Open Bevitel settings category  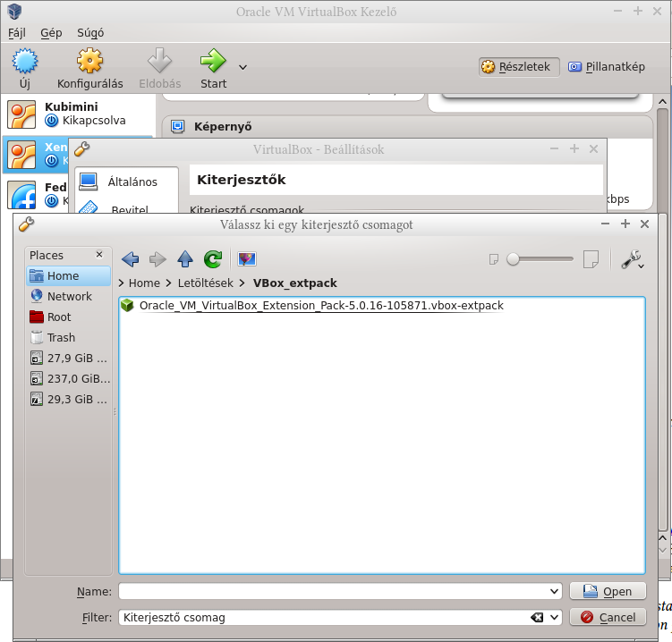click(126, 207)
